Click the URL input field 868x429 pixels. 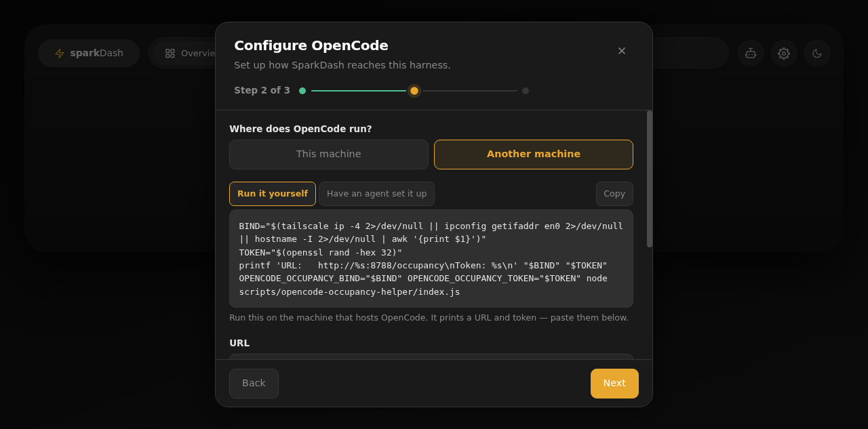[x=431, y=356]
